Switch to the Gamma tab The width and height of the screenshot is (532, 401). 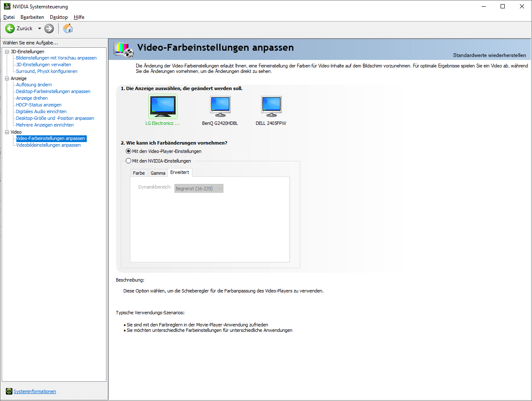click(158, 173)
